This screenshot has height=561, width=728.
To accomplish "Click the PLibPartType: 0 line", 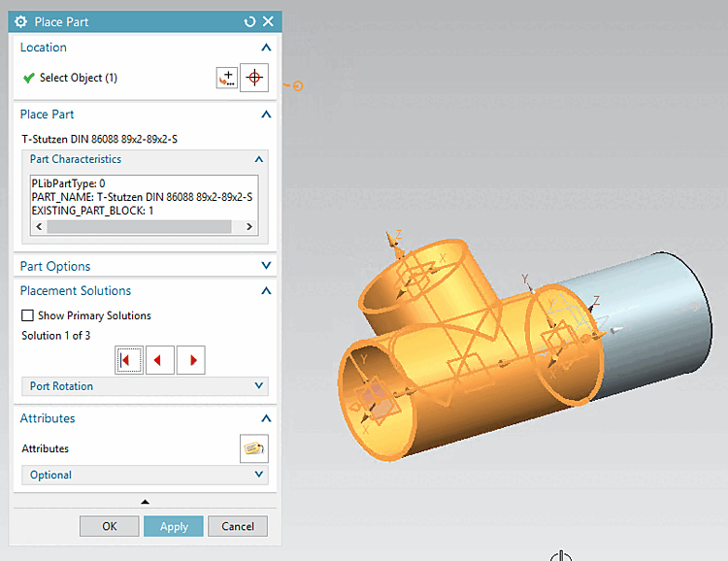I will tap(68, 183).
